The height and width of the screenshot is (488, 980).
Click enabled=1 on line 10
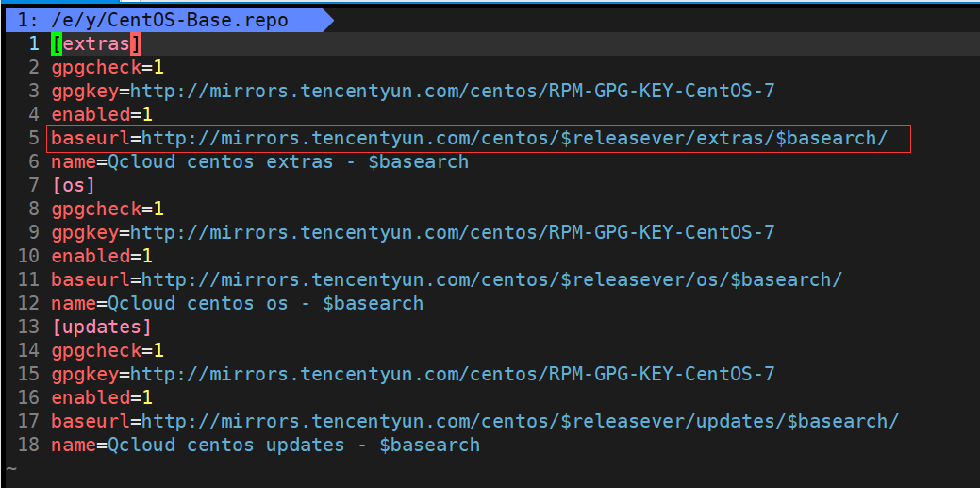102,256
